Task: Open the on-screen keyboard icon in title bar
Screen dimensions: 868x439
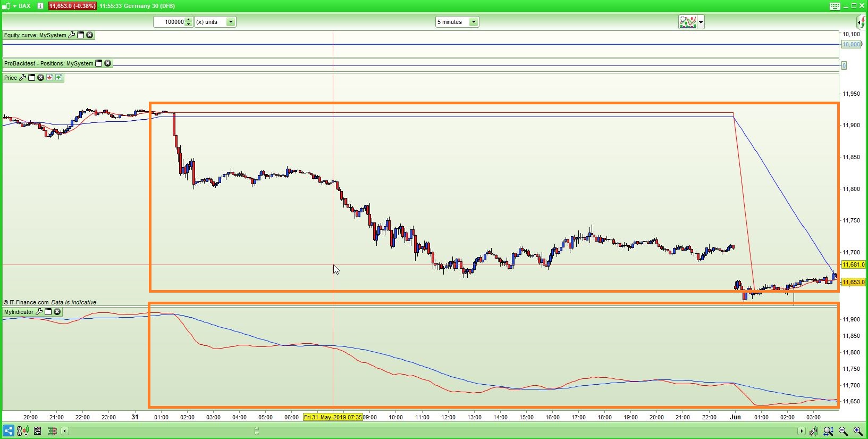Action: (x=835, y=6)
